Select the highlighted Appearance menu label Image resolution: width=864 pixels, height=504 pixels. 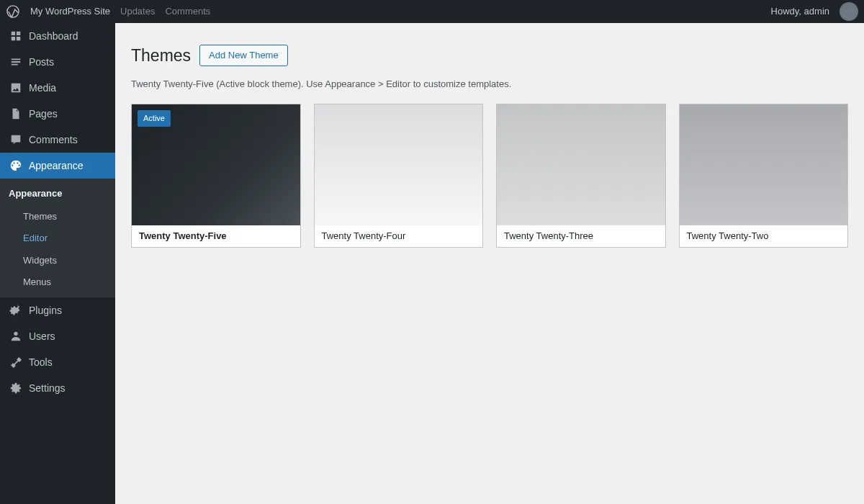56,166
